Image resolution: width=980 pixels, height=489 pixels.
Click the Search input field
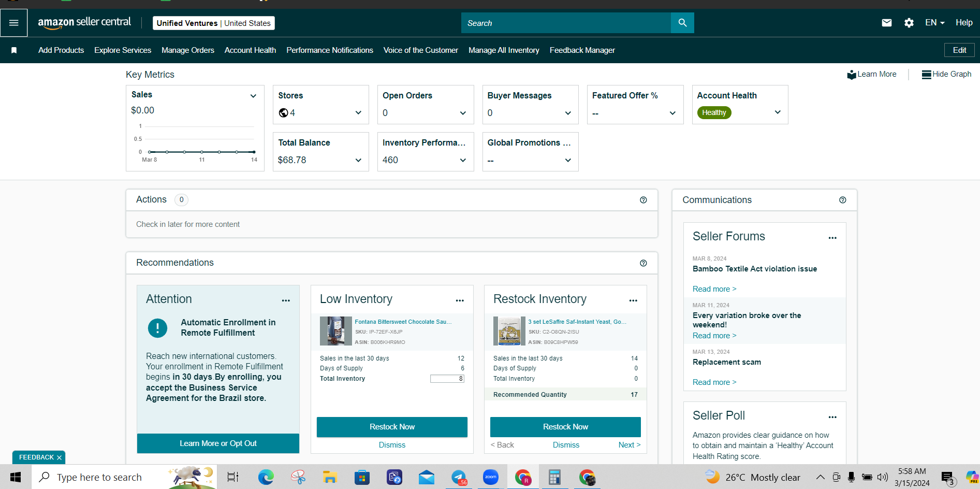tap(566, 23)
